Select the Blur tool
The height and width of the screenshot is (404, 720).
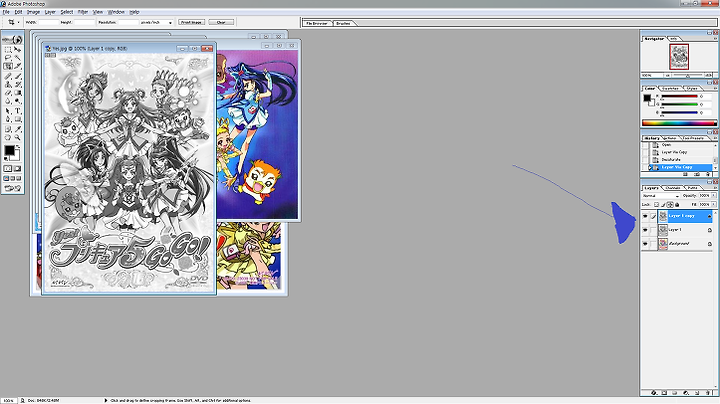coord(7,101)
